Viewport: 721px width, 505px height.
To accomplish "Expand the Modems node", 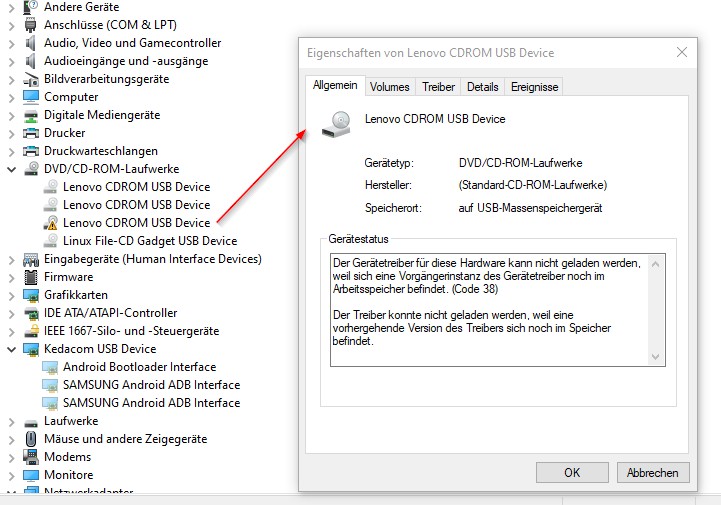I will click(11, 457).
